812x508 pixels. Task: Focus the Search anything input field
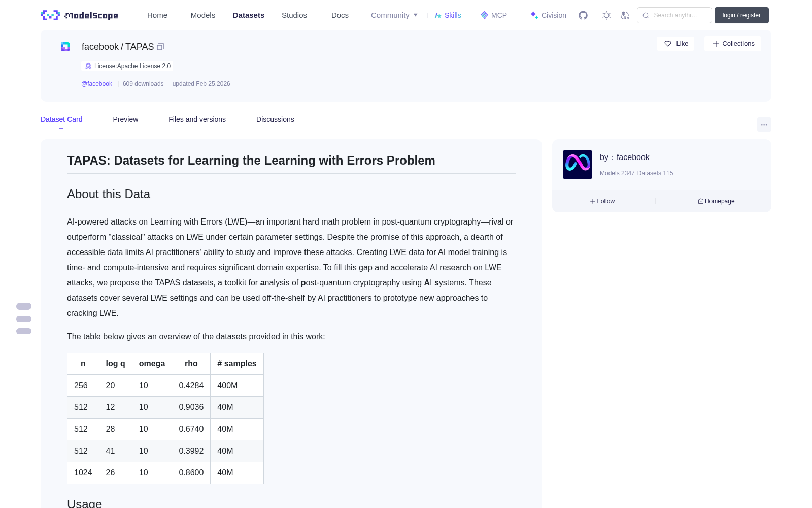[674, 15]
